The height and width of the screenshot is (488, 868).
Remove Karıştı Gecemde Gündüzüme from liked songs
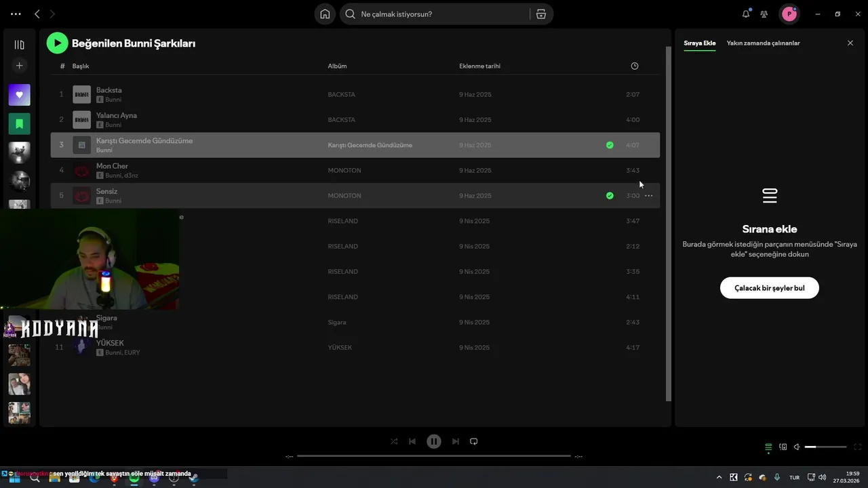[x=610, y=145]
